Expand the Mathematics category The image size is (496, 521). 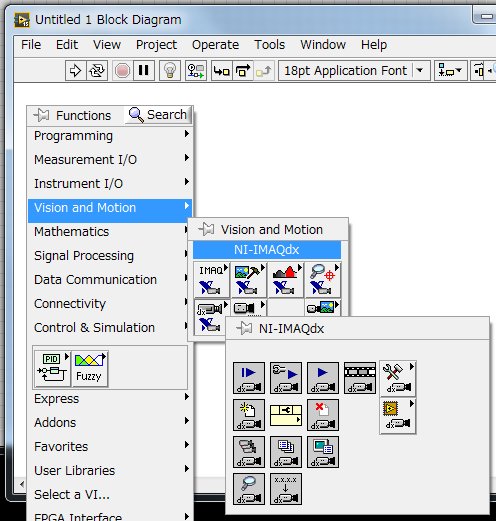(x=109, y=232)
